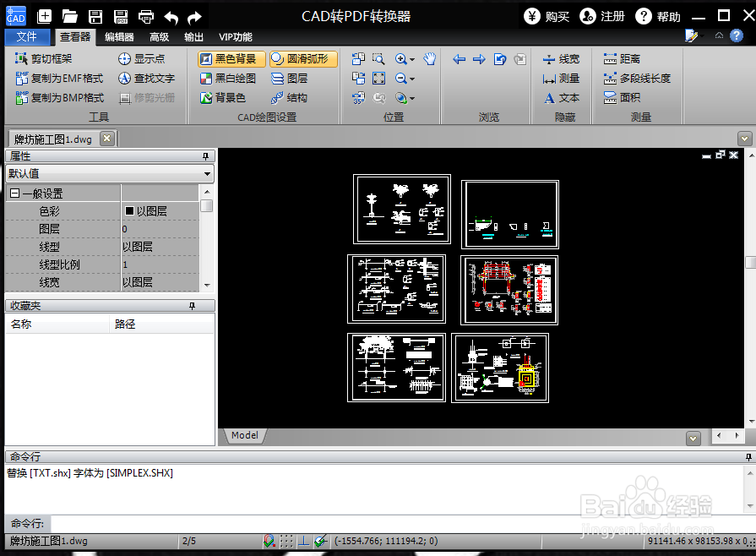The width and height of the screenshot is (756, 556).
Task: Click the 线型比例 value field
Action: point(160,264)
